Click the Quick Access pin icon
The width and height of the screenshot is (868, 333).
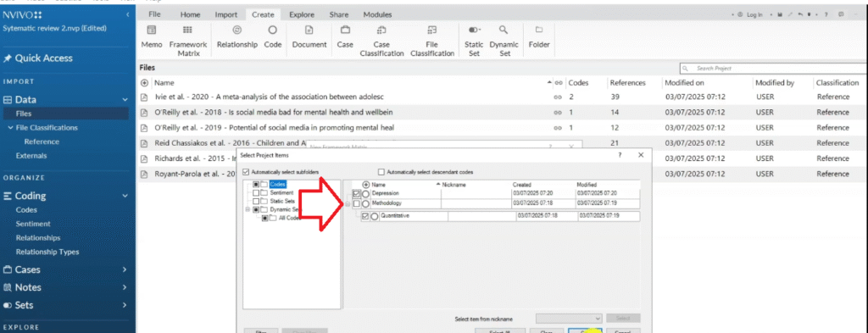click(x=8, y=58)
